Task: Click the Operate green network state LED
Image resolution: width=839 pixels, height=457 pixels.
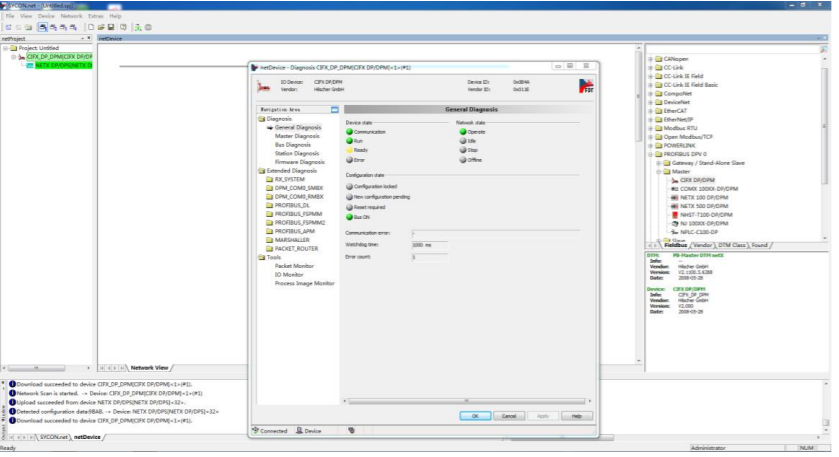Action: [463, 132]
